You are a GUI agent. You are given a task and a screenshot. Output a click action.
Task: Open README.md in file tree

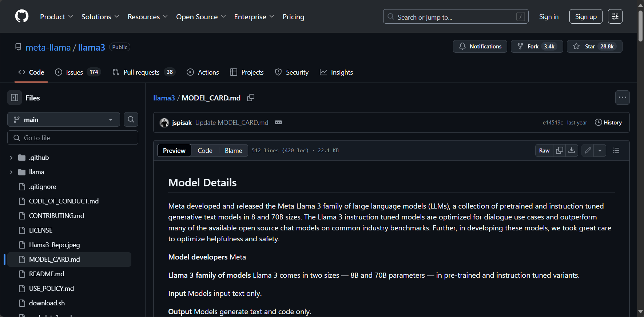tap(47, 274)
